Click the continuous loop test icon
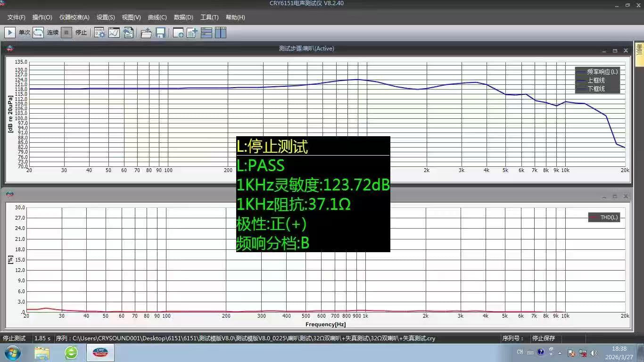Viewport: 644px width, 362px height. [38, 33]
